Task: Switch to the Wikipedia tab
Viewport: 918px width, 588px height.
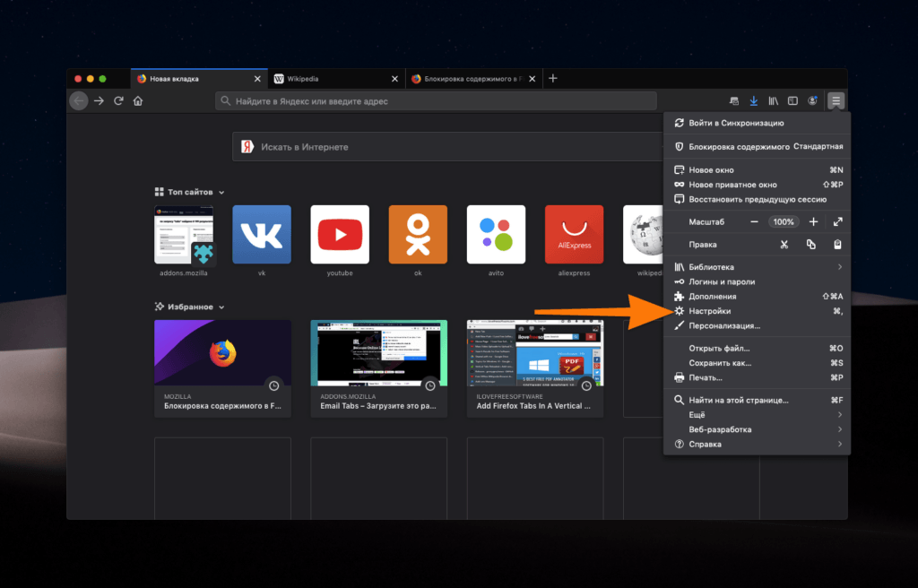Action: click(x=337, y=79)
